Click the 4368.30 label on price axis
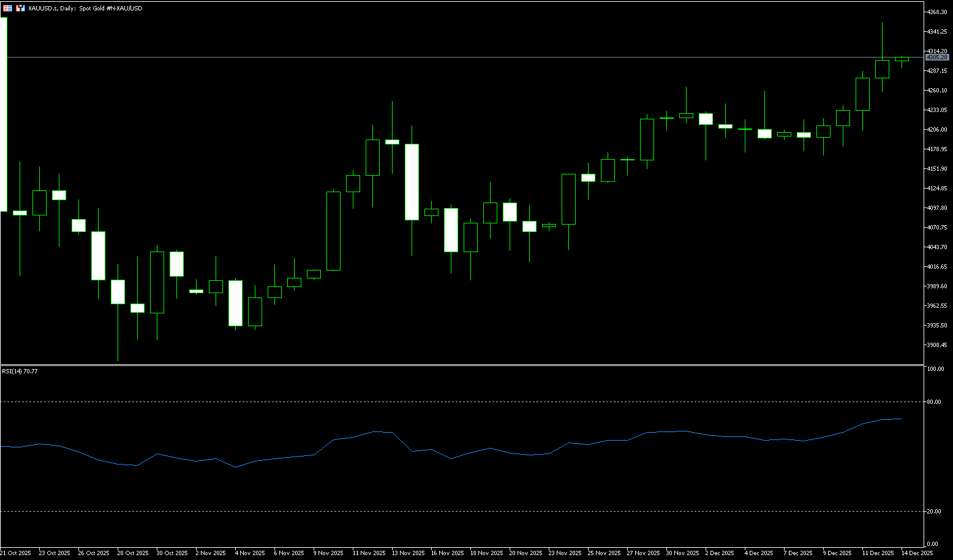Viewport: 953px width, 560px height. tap(937, 12)
